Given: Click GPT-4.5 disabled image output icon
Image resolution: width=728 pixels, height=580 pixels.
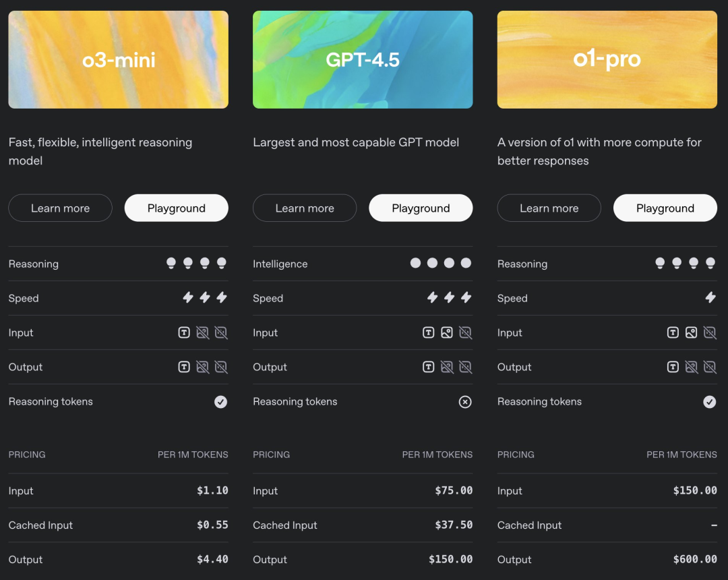Looking at the screenshot, I should (x=447, y=367).
